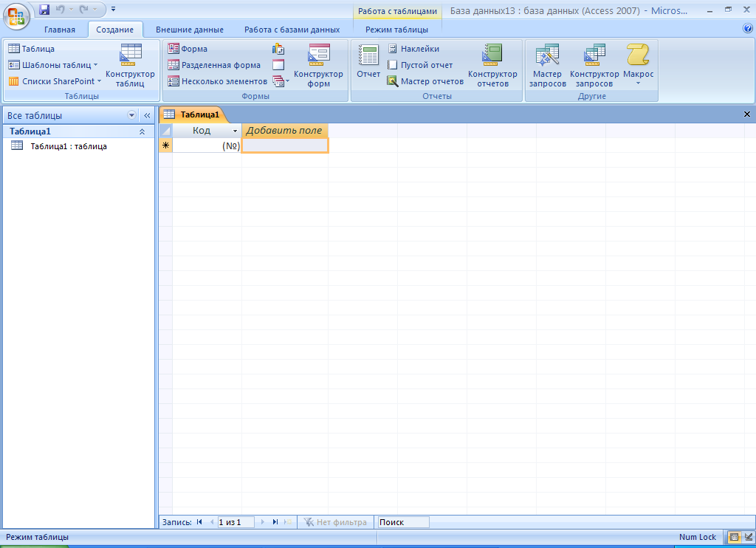The image size is (756, 548).
Task: Switch to Datasheet view status bar icon
Action: tap(734, 537)
